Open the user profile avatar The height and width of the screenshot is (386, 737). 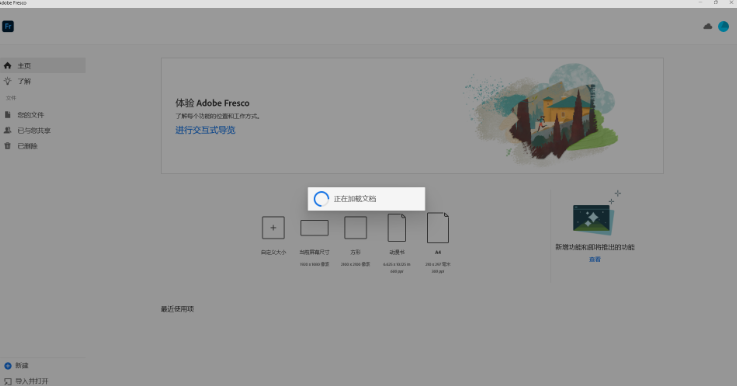(723, 27)
